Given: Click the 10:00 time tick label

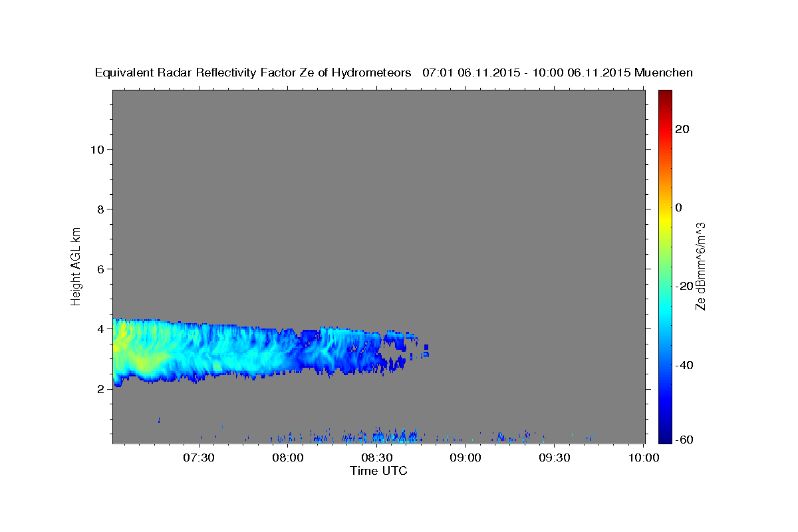Looking at the screenshot, I should point(644,458).
